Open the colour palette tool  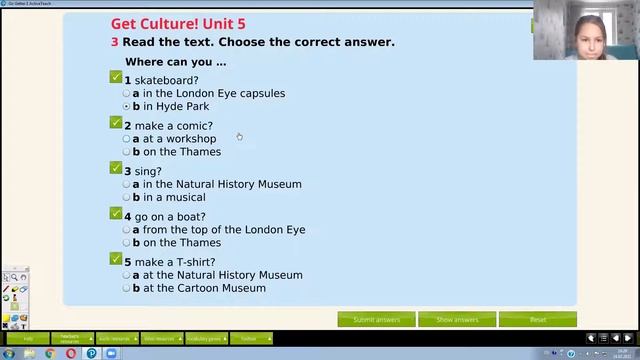click(24, 318)
